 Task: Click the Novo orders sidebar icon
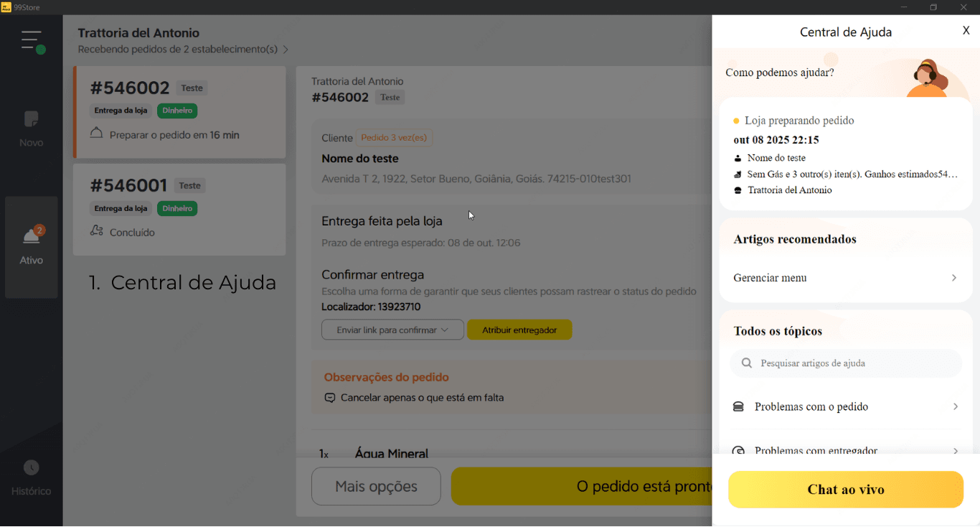coord(32,119)
